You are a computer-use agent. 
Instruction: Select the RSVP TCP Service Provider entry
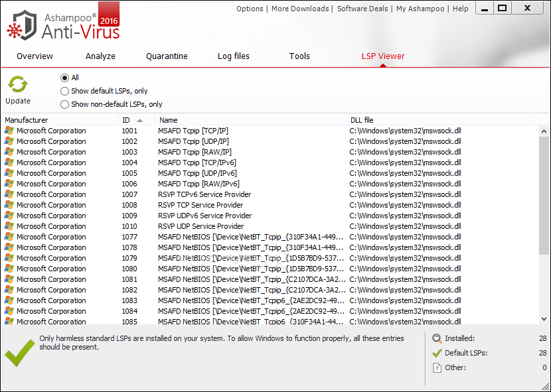[200, 205]
